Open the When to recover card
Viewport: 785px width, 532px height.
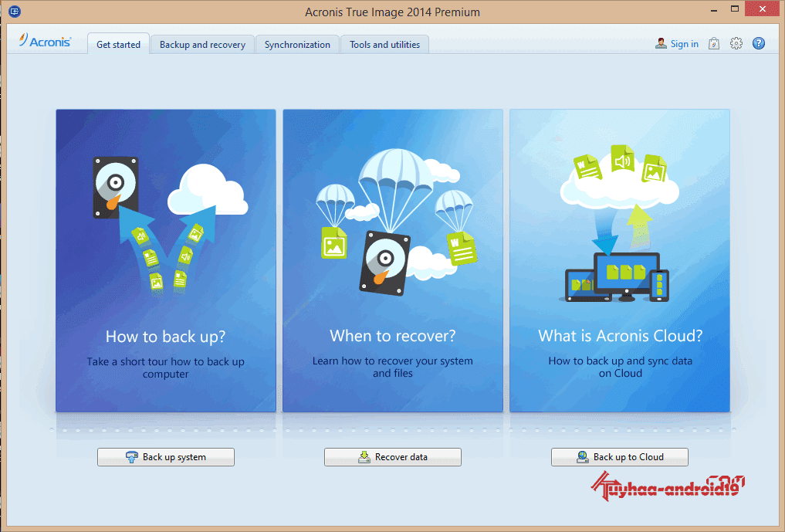pos(393,260)
